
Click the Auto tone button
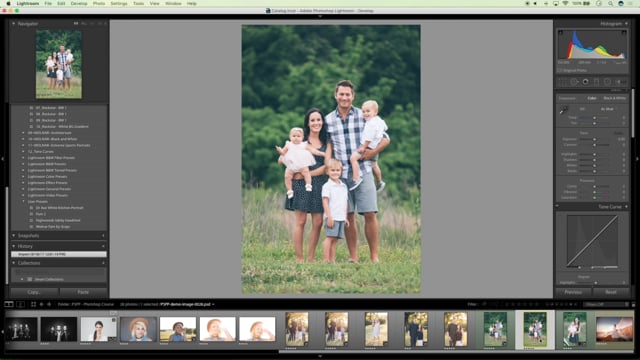618,133
